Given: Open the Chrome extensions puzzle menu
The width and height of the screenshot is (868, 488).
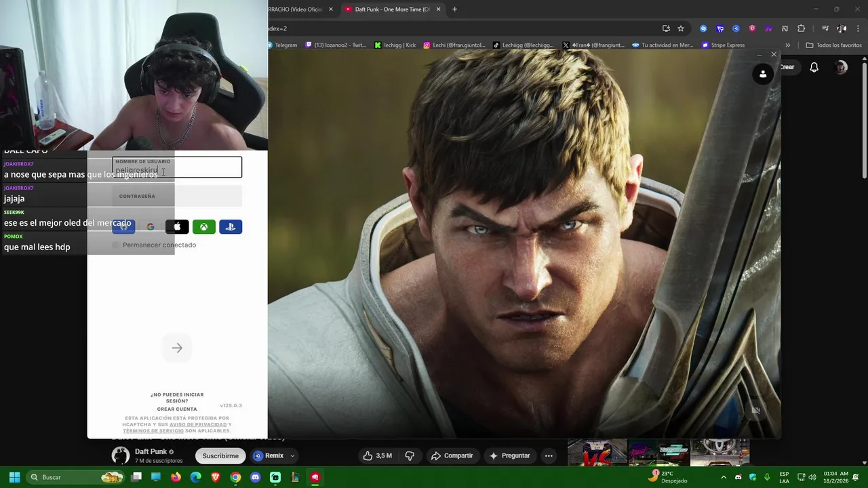Looking at the screenshot, I should tap(802, 28).
